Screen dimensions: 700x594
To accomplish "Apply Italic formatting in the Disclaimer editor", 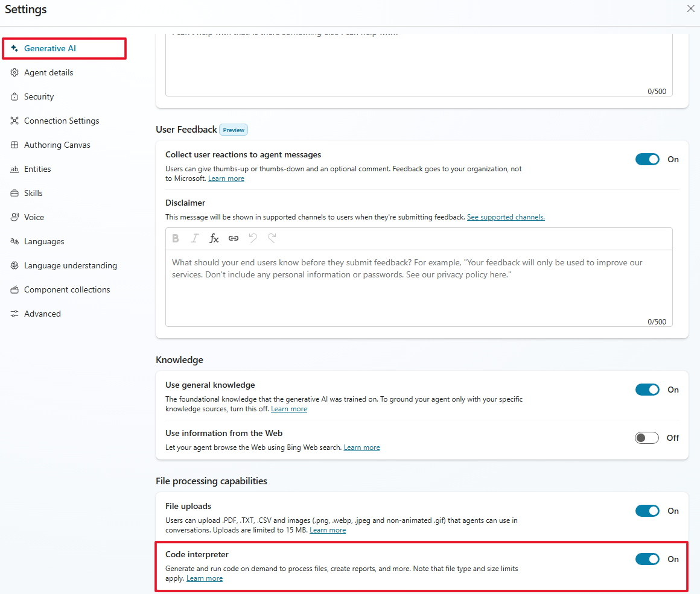I will 194,238.
